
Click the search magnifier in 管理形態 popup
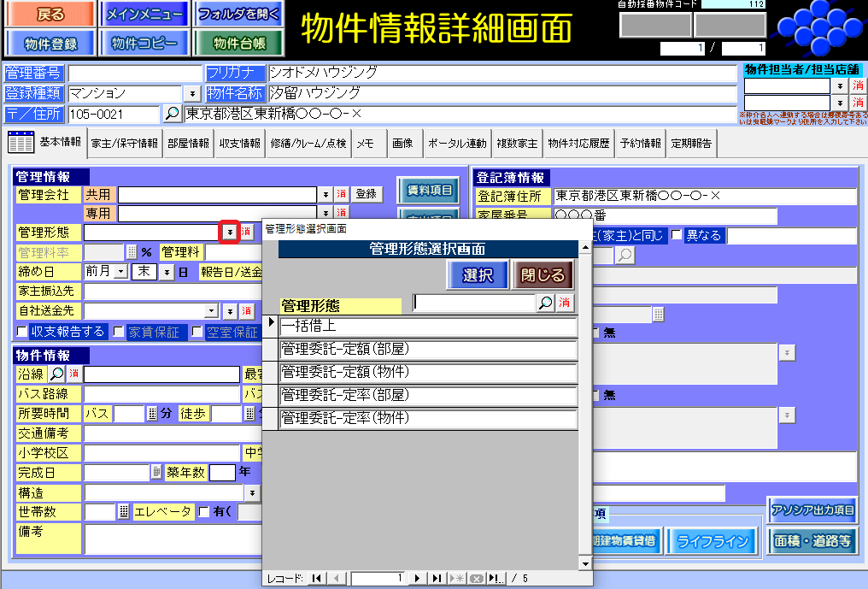545,303
